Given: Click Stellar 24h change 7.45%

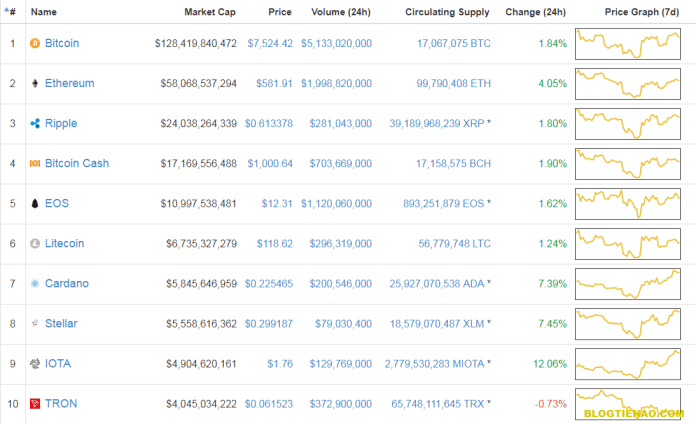Looking at the screenshot, I should [553, 324].
